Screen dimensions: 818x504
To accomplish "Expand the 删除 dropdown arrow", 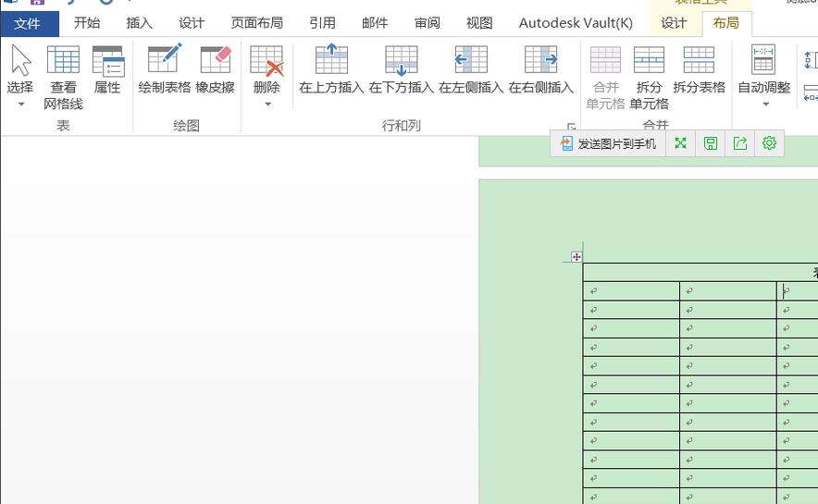I will point(267,104).
